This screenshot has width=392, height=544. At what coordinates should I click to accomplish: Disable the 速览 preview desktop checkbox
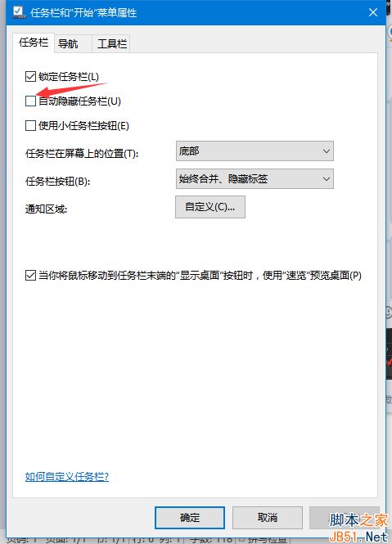30,276
